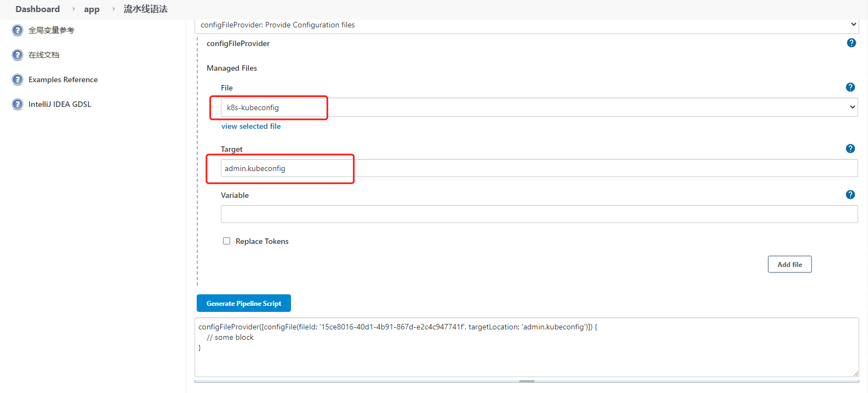
Task: Click Generate Pipeline Script button
Action: click(x=244, y=303)
